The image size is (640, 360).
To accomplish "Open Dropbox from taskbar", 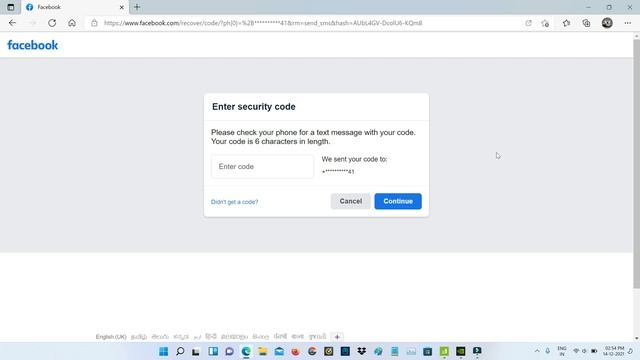I will (x=362, y=351).
